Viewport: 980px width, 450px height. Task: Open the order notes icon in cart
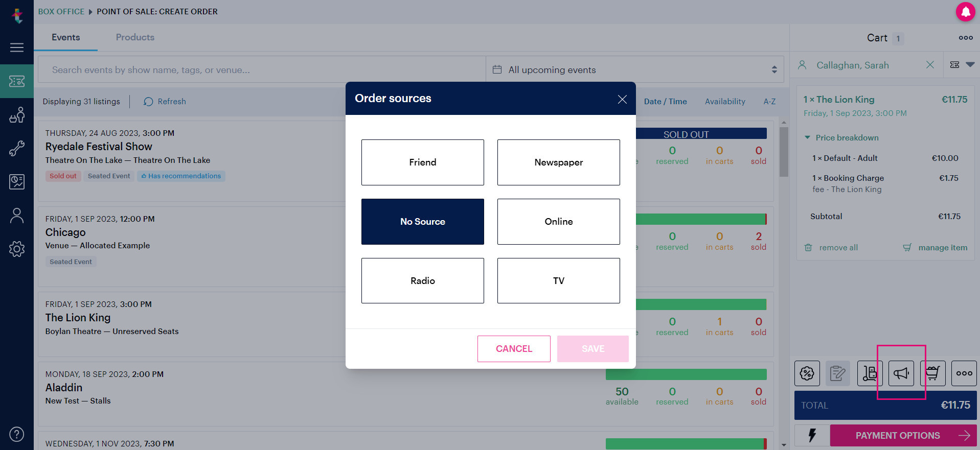click(837, 373)
